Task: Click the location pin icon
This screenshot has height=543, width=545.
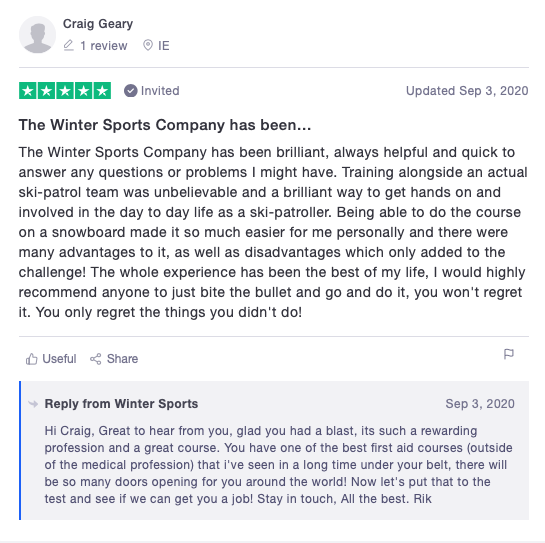Action: pyautogui.click(x=148, y=46)
